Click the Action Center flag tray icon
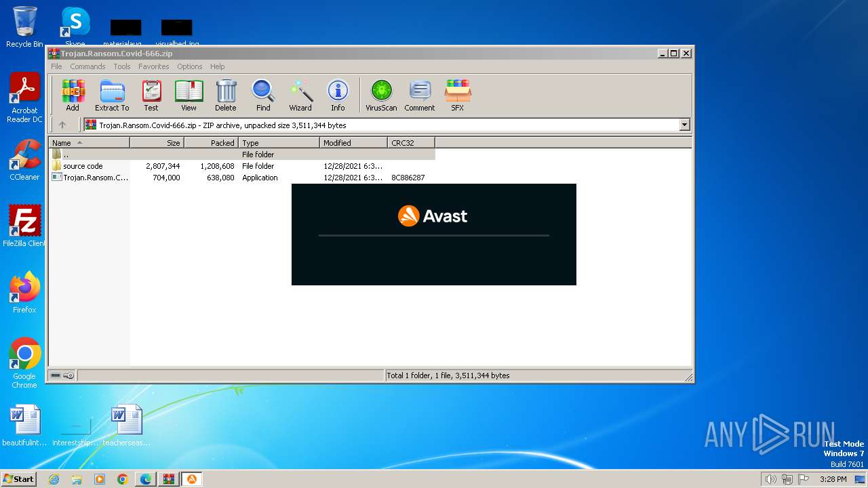 804,479
